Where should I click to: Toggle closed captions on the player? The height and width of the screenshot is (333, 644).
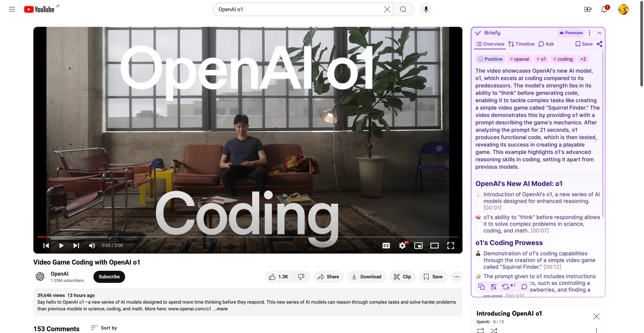386,246
